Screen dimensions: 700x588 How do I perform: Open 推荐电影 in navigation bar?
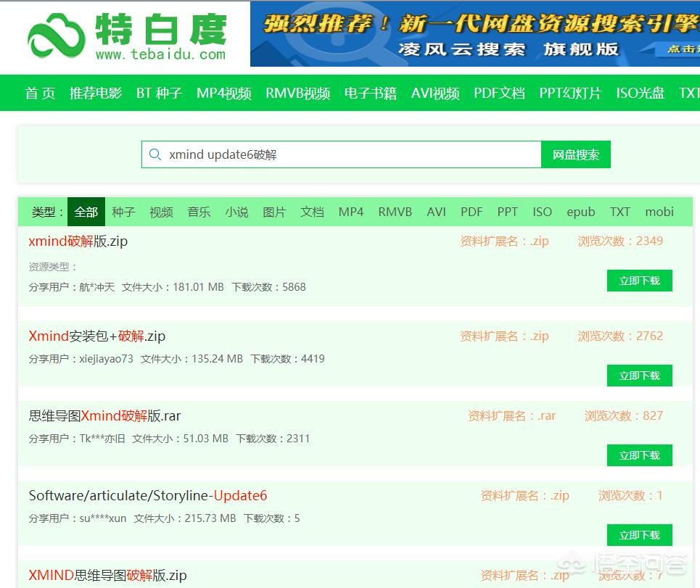[x=96, y=93]
